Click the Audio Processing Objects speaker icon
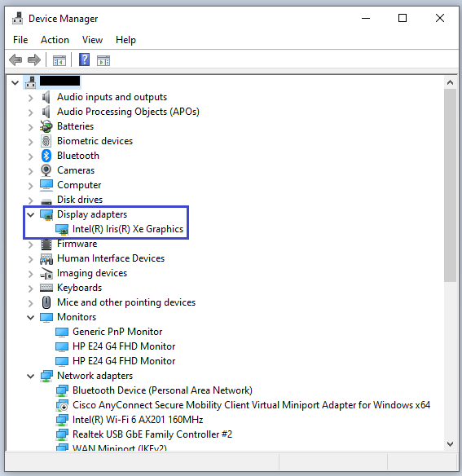The height and width of the screenshot is (476, 462). [46, 112]
